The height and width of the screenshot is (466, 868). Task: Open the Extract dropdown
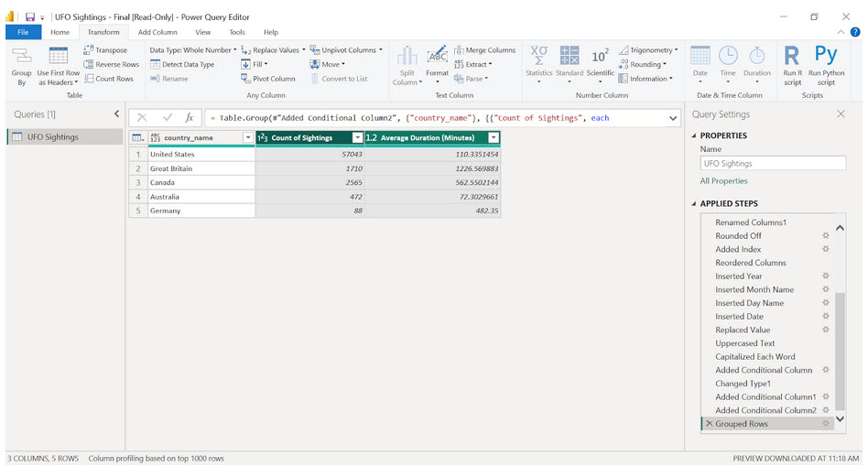(x=490, y=64)
